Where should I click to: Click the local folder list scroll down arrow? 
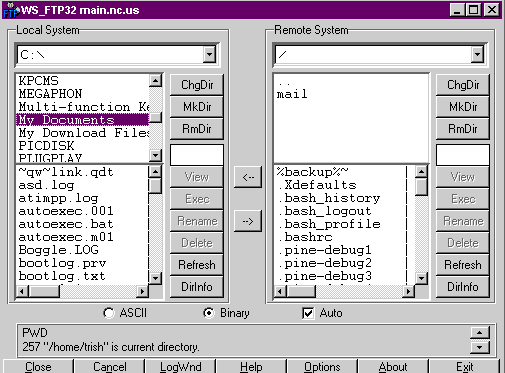(155, 155)
